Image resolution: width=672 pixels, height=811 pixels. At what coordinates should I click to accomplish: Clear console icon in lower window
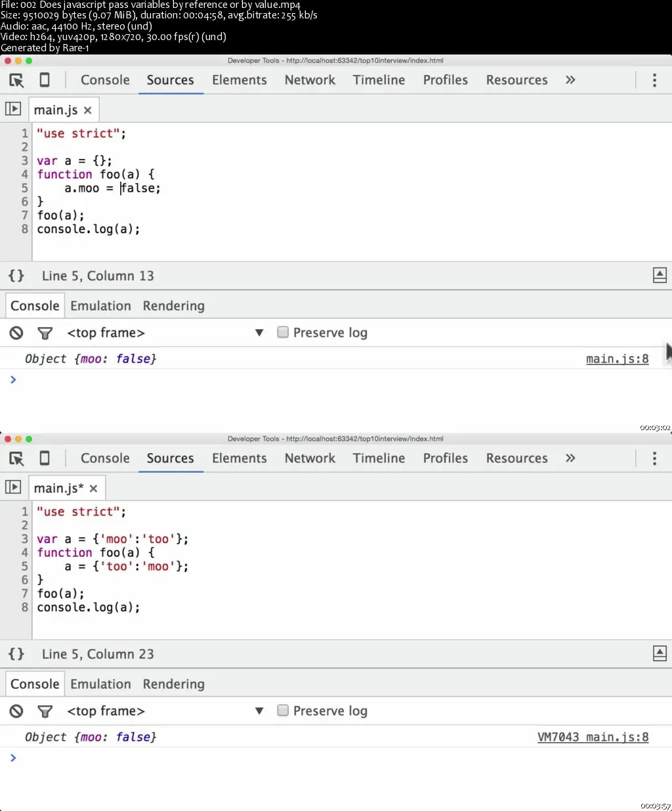pos(16,711)
